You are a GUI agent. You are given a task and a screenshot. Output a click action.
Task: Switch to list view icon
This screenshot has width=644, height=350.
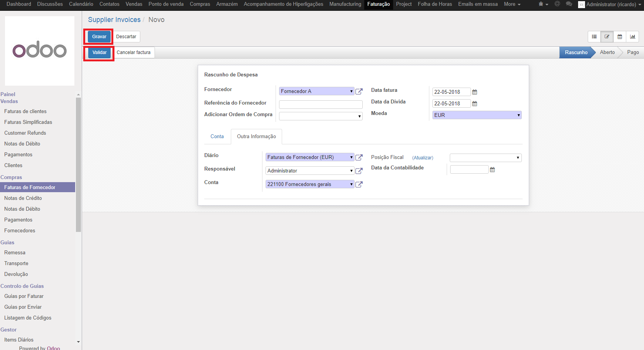[x=594, y=37]
